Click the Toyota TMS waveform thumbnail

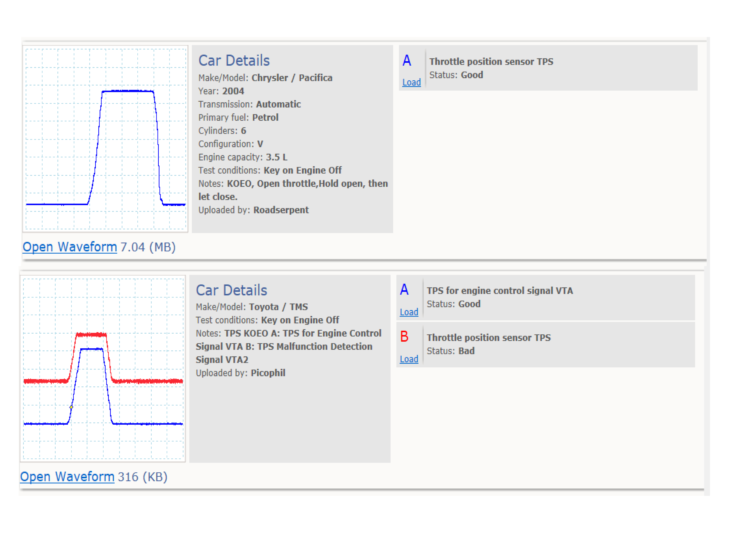[103, 369]
